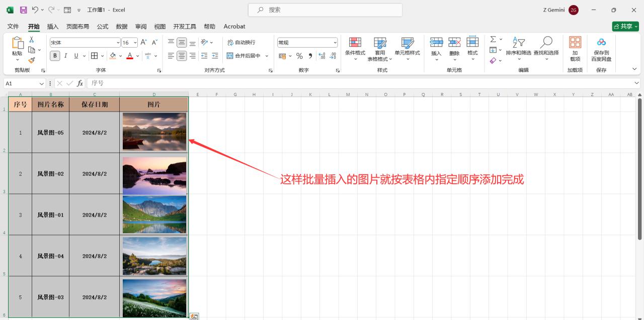Open the font size dropdown showing 16
Viewport: 644px width, 320px height.
coord(134,43)
